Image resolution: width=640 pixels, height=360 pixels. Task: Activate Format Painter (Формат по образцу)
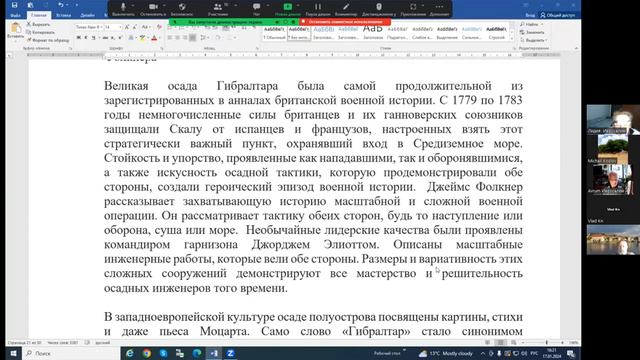[48, 40]
